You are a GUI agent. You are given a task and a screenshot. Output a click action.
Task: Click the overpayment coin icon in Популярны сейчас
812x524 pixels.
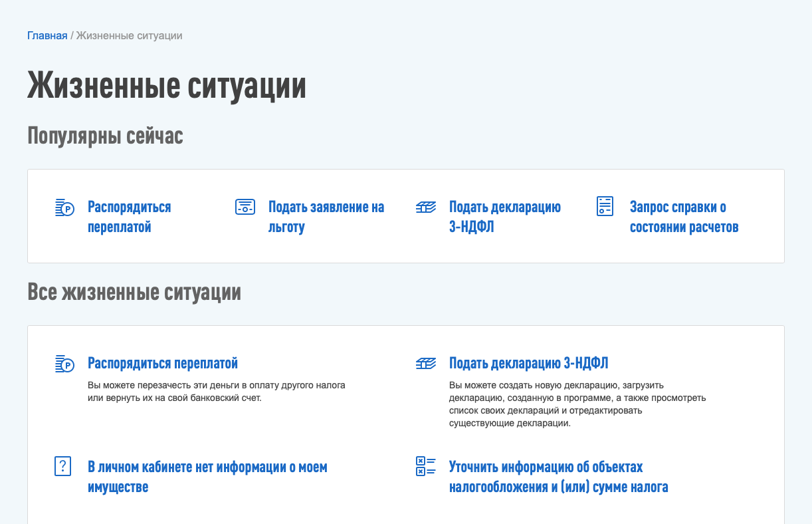pos(64,207)
